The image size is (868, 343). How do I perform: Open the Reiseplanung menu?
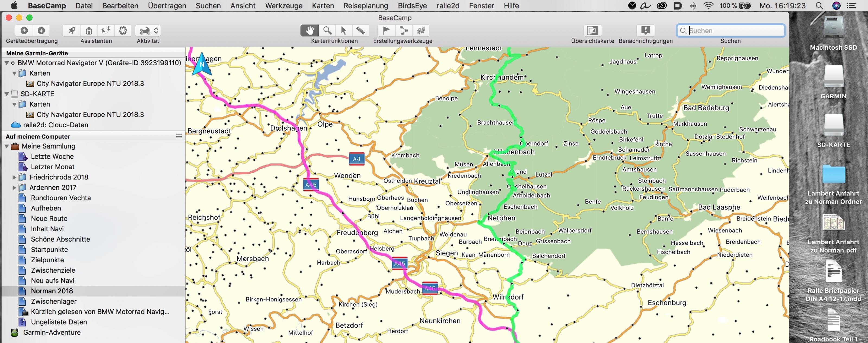tap(366, 6)
